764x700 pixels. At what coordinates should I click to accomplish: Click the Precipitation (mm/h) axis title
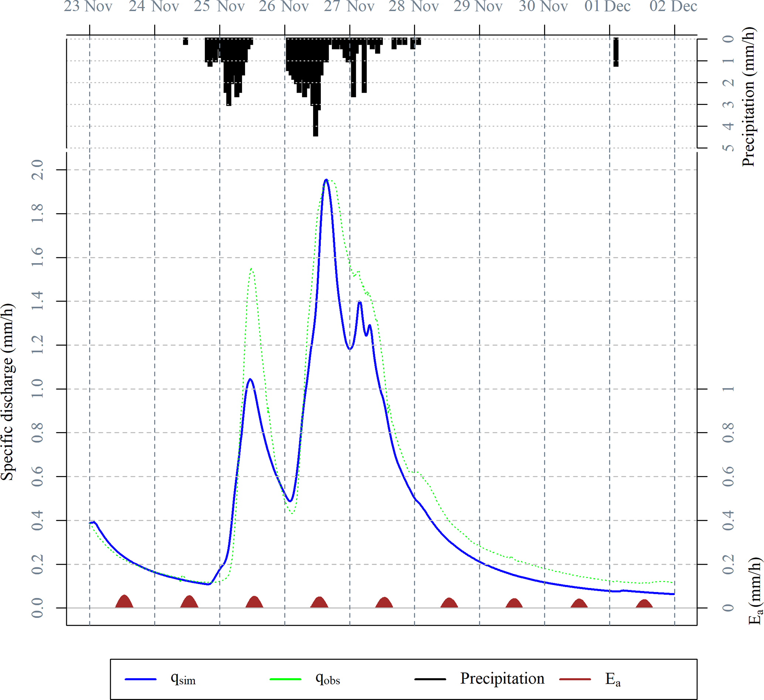tap(748, 96)
